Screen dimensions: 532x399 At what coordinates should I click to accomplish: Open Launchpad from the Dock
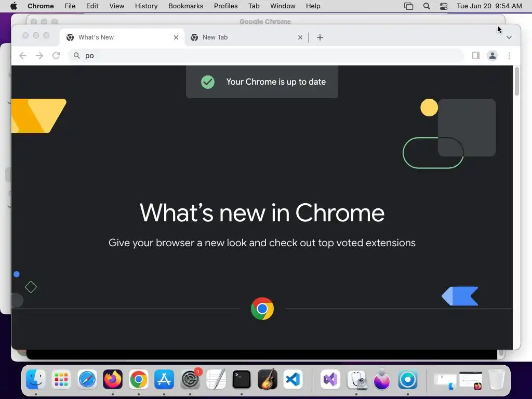pyautogui.click(x=61, y=379)
